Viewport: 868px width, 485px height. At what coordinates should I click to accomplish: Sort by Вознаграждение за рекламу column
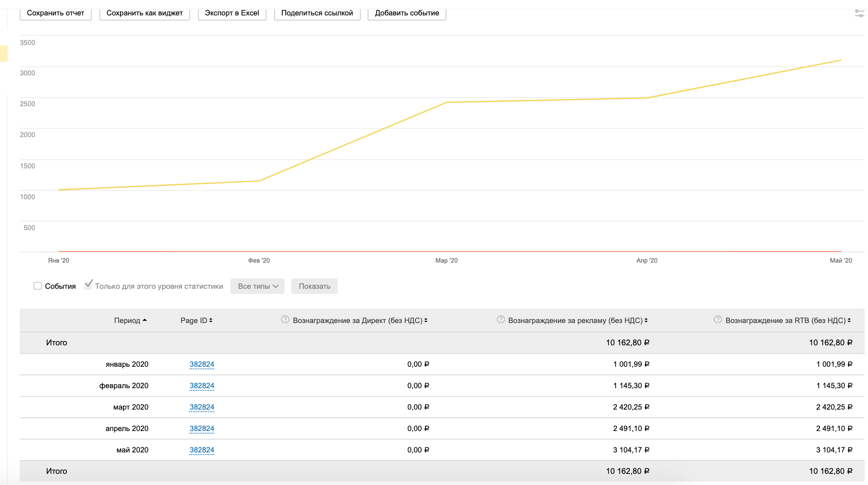(578, 320)
